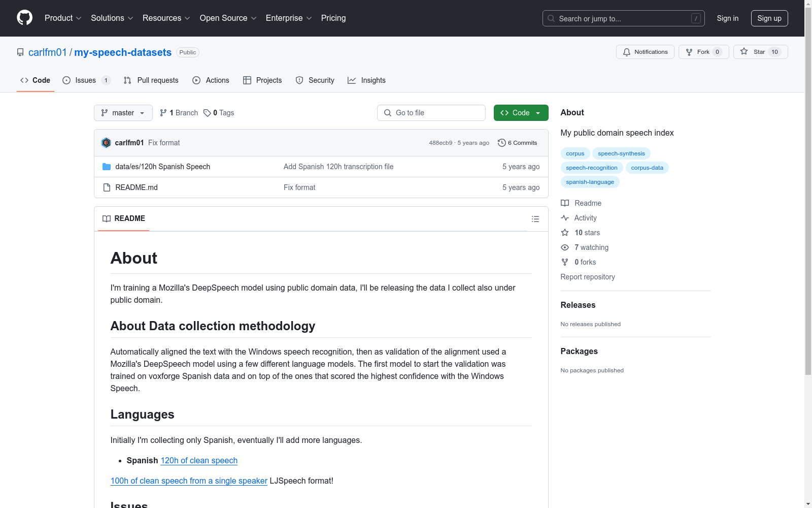Open the Releases heading link
812x508 pixels.
[578, 305]
